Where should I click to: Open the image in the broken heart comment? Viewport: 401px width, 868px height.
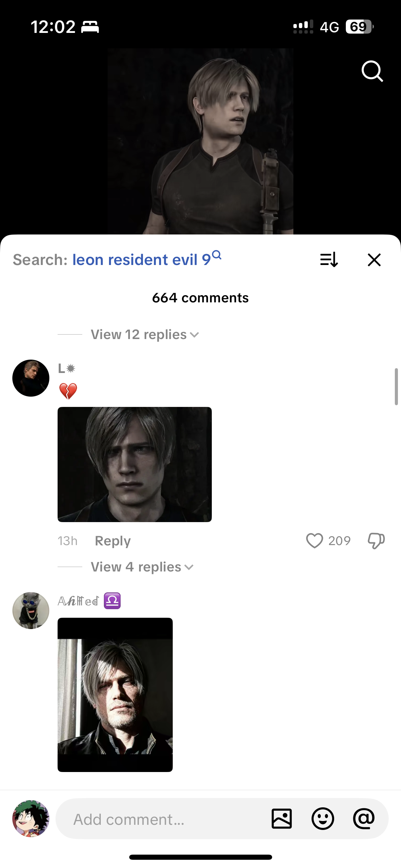(x=135, y=464)
